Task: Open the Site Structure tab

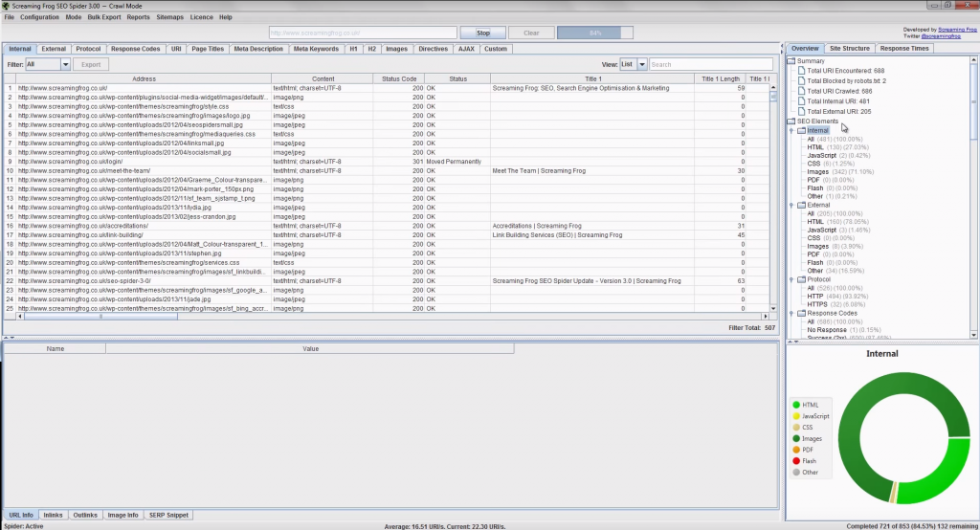Action: (x=850, y=48)
